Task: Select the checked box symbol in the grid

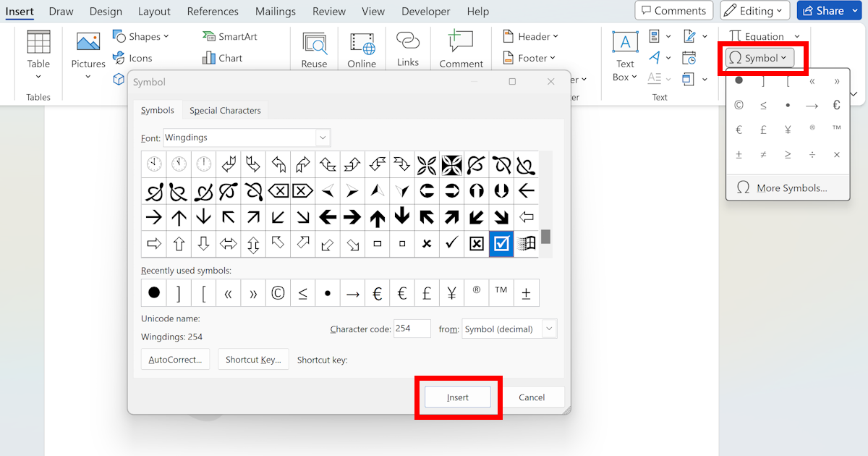Action: (501, 244)
